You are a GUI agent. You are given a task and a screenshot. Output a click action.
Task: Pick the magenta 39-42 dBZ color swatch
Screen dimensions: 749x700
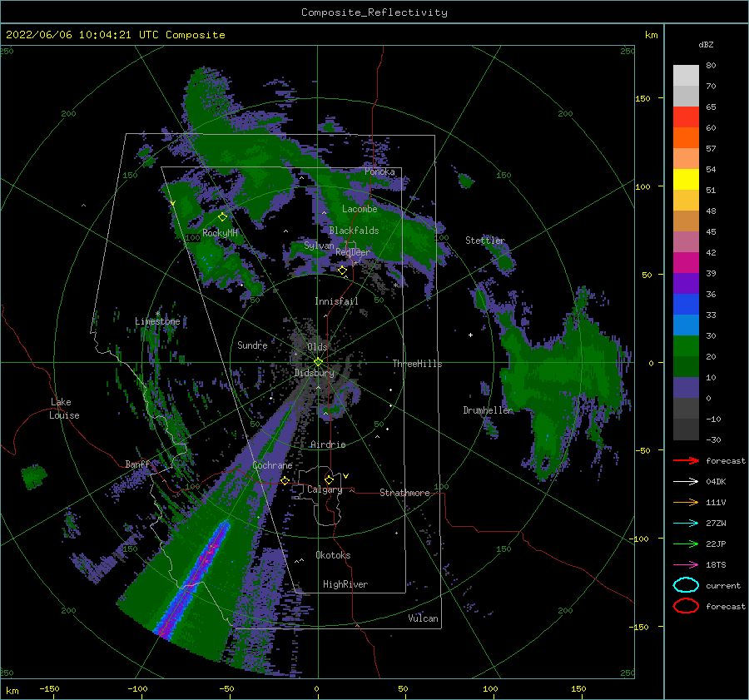(x=686, y=263)
